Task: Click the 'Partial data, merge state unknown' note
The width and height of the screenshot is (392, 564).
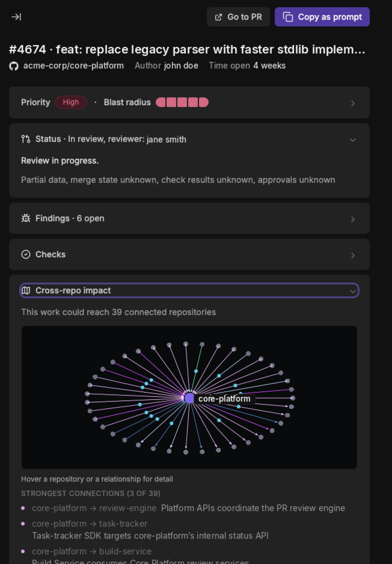Action: pyautogui.click(x=178, y=180)
